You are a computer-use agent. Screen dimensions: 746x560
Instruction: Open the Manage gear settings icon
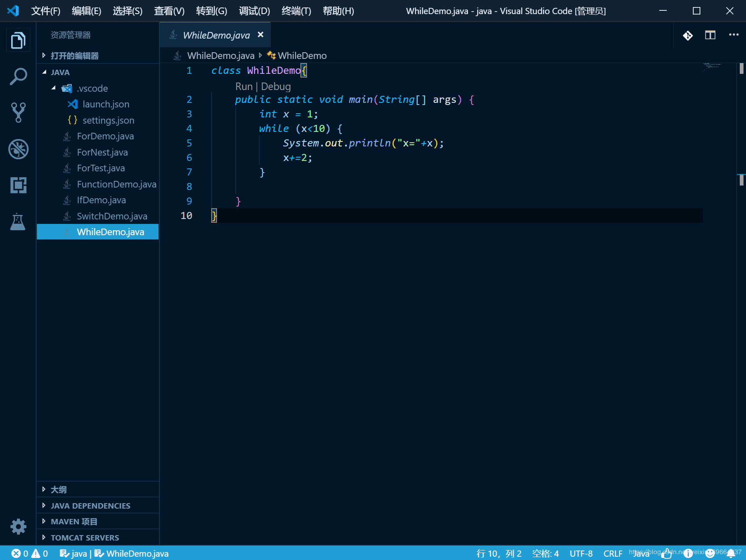point(18,527)
